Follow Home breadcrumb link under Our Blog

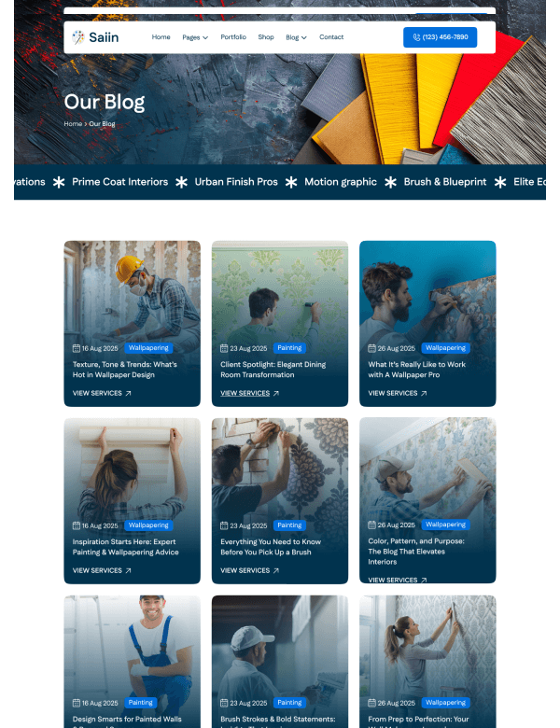click(x=73, y=123)
